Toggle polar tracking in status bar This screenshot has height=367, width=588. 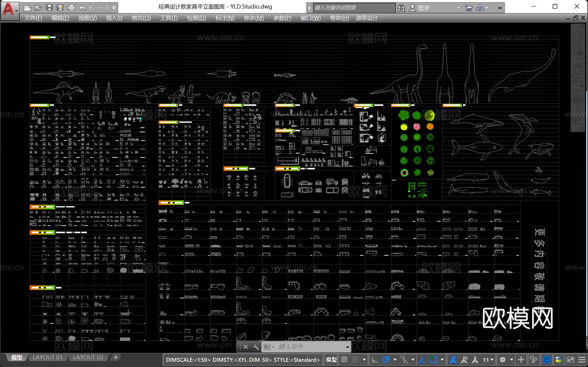tap(386, 359)
